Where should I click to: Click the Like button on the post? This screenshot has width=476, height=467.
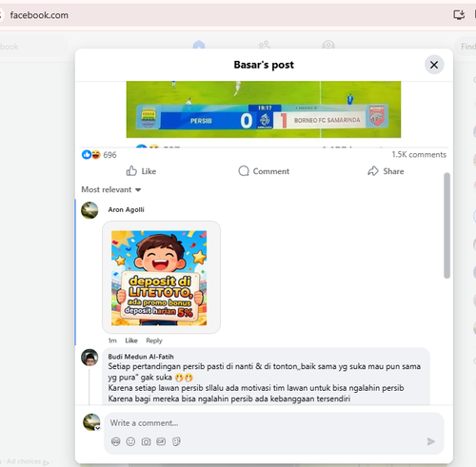click(141, 171)
